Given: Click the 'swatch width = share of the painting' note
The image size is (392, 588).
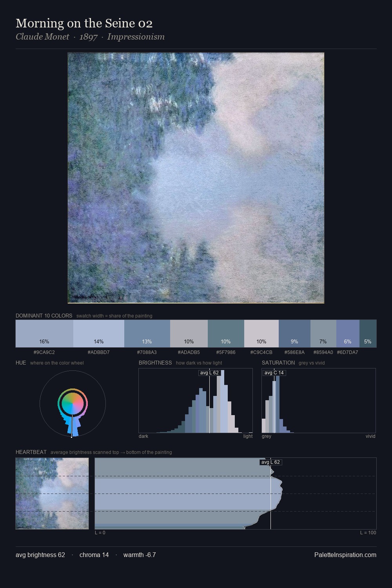Looking at the screenshot, I should [x=114, y=316].
